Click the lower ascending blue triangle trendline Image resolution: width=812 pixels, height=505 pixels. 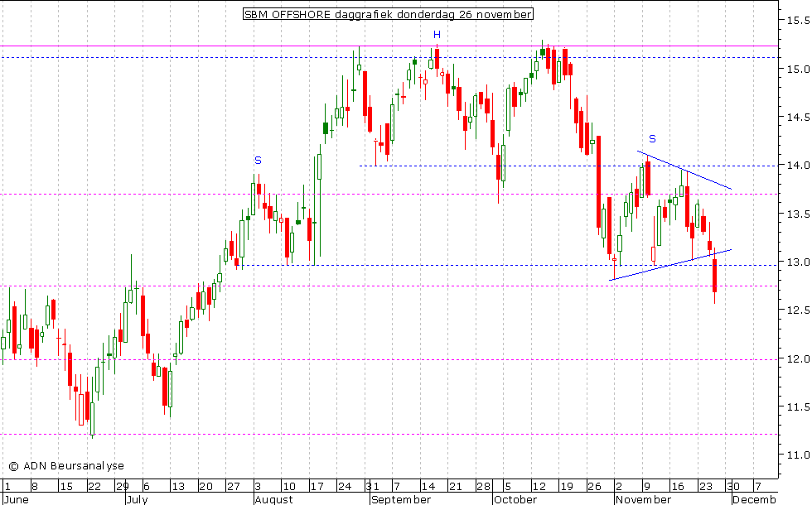670,265
